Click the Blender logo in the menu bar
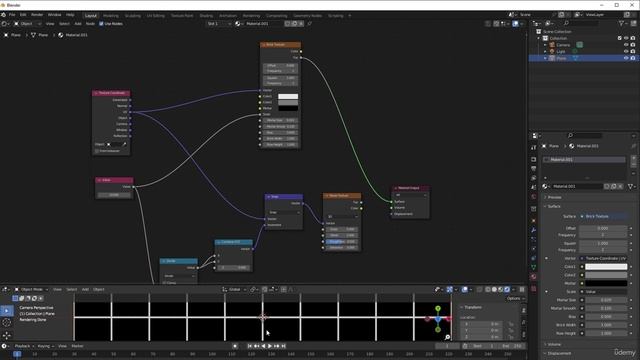 click(4, 15)
